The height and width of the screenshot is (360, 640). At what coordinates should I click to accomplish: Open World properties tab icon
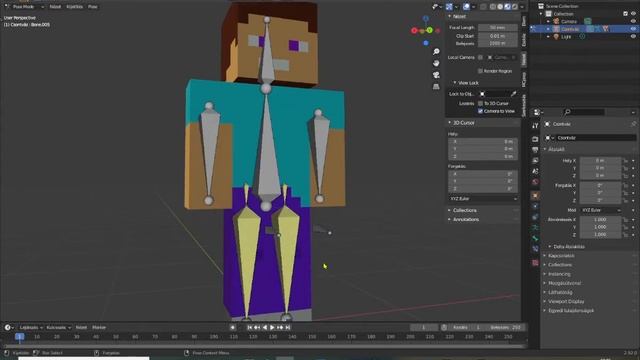click(x=535, y=182)
